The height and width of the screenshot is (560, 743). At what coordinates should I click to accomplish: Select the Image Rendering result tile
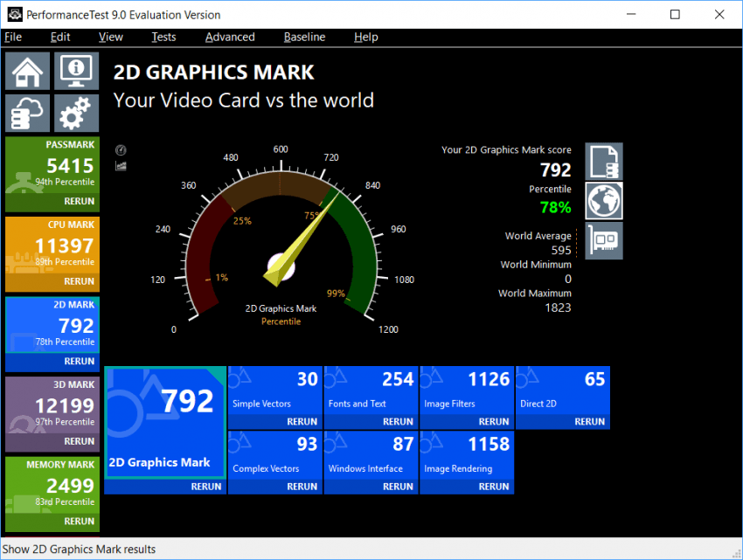(x=467, y=455)
